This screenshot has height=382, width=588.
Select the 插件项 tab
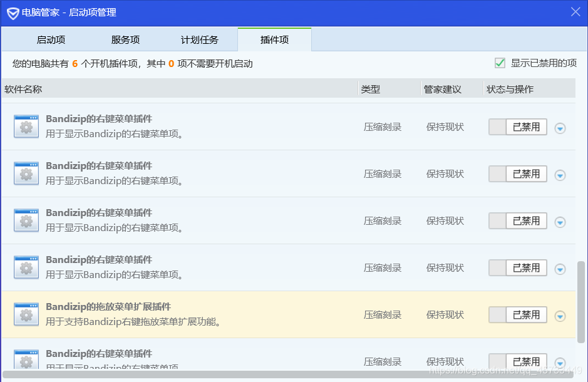[274, 39]
